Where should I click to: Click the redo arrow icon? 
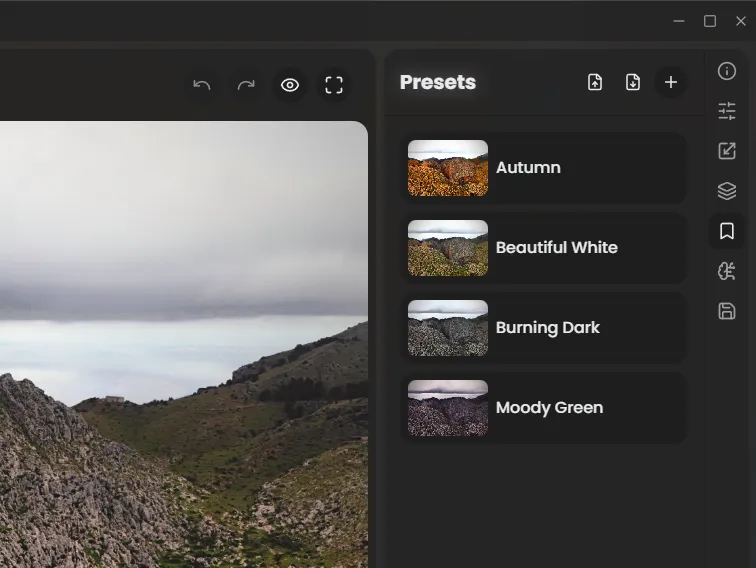(x=246, y=85)
